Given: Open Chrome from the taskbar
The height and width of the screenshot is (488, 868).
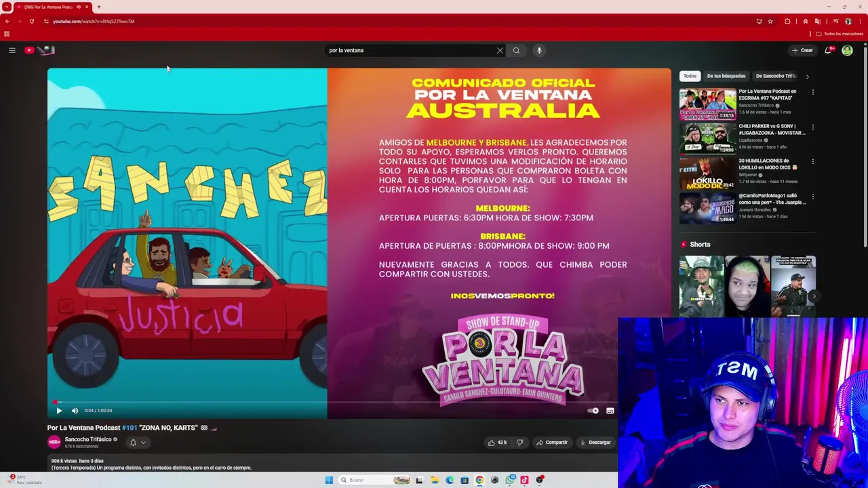Looking at the screenshot, I should tap(479, 480).
